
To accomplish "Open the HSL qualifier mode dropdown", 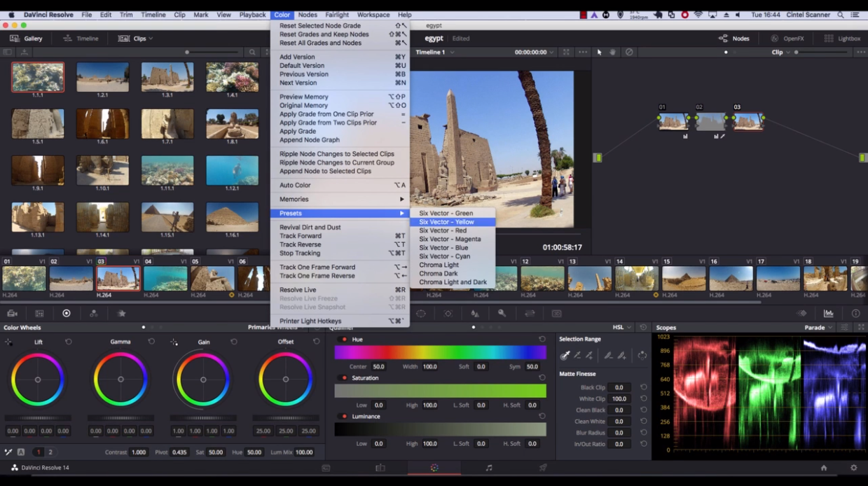I will 621,327.
